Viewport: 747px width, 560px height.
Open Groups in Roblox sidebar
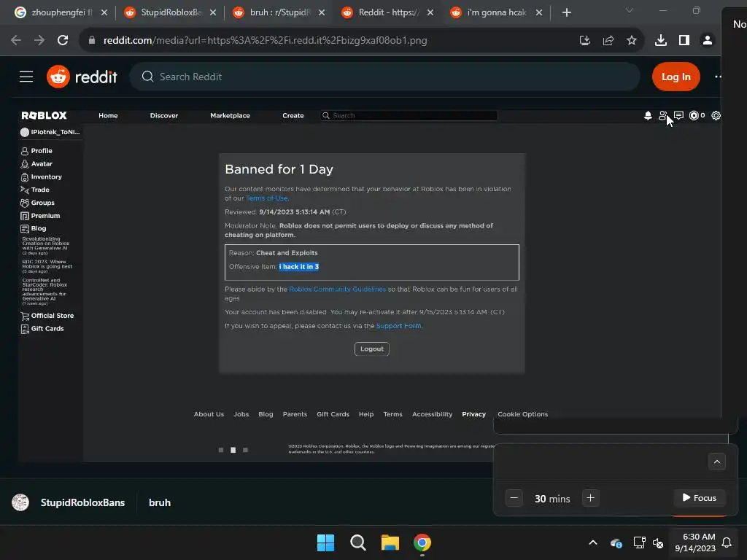coord(38,203)
